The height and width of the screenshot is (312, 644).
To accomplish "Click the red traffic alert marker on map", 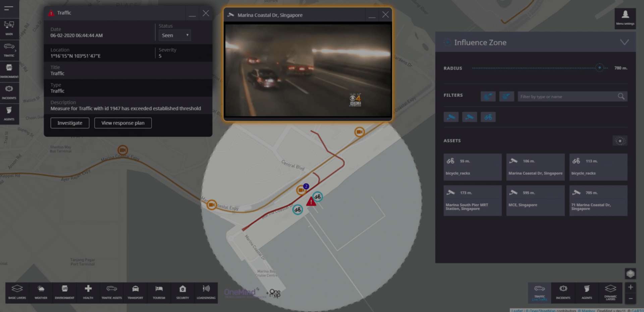I will (x=311, y=202).
